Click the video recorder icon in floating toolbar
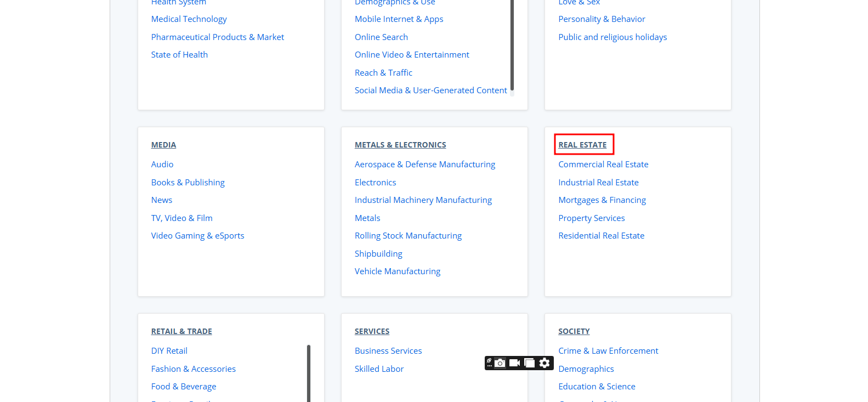This screenshot has height=402, width=868. tap(514, 363)
